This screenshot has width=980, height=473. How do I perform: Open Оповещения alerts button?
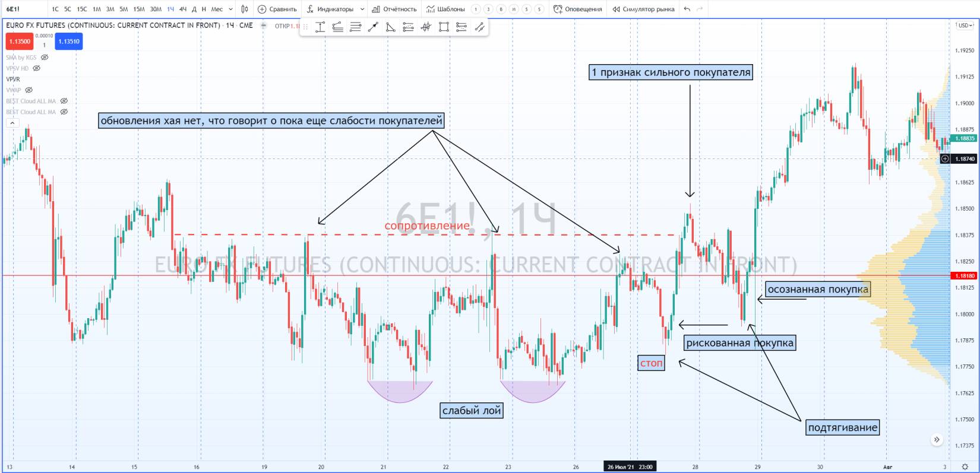click(577, 9)
